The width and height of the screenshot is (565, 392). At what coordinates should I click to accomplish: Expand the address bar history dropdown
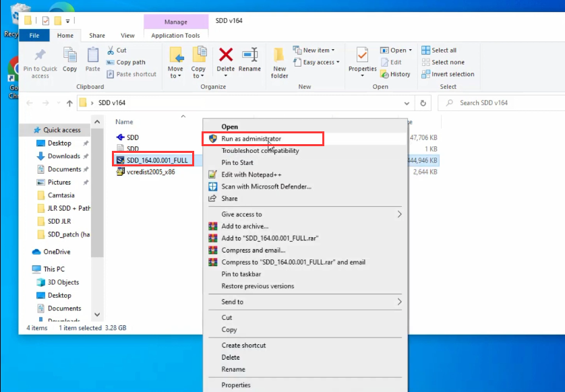point(407,103)
